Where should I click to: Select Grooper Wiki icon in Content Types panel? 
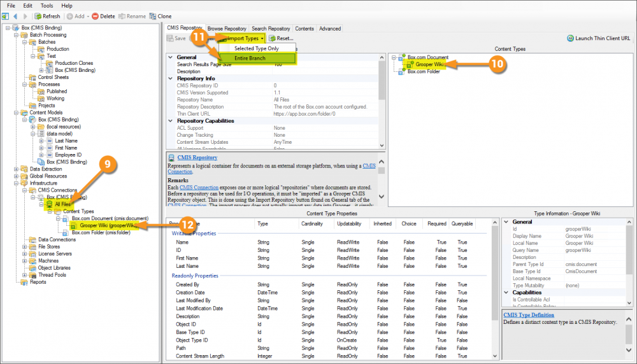tap(412, 64)
